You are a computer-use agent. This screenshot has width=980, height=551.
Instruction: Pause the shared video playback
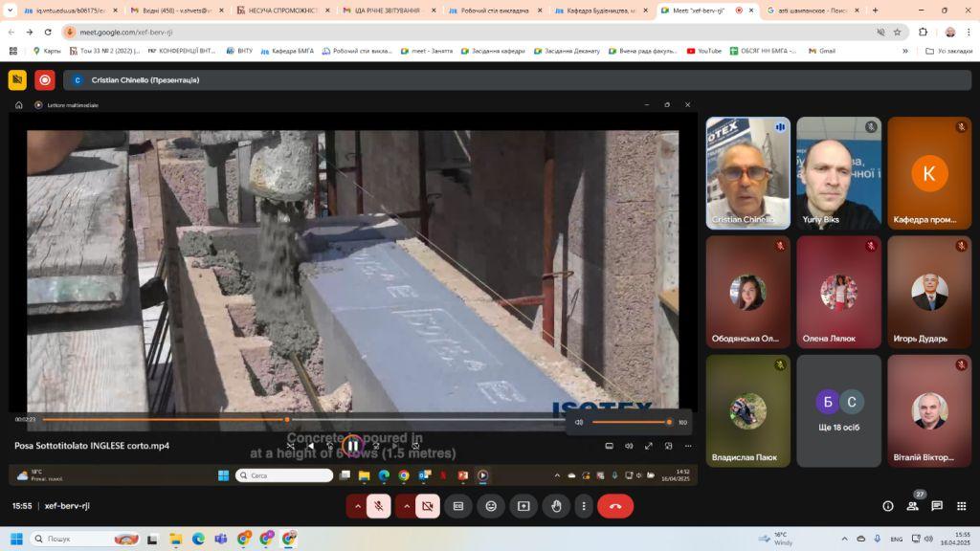pos(352,446)
